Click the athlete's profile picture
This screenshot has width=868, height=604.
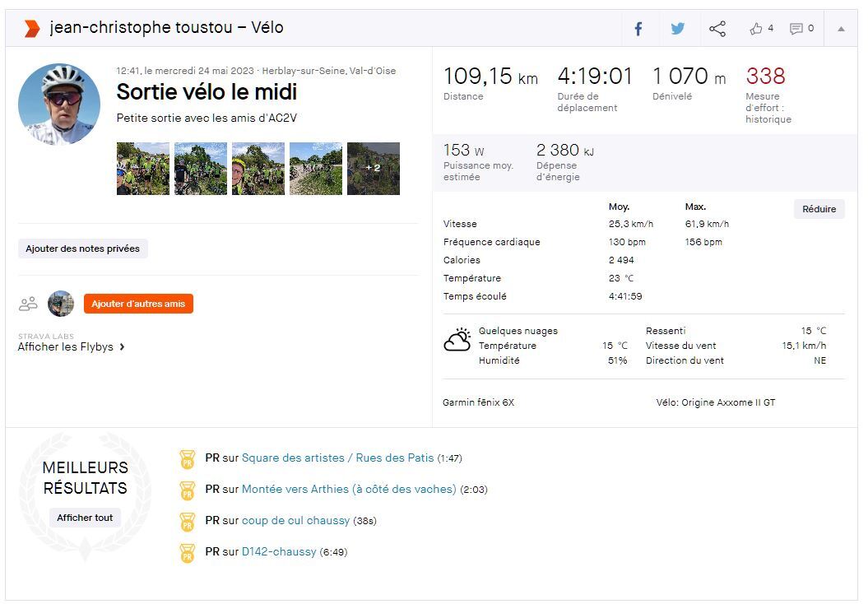pos(59,105)
